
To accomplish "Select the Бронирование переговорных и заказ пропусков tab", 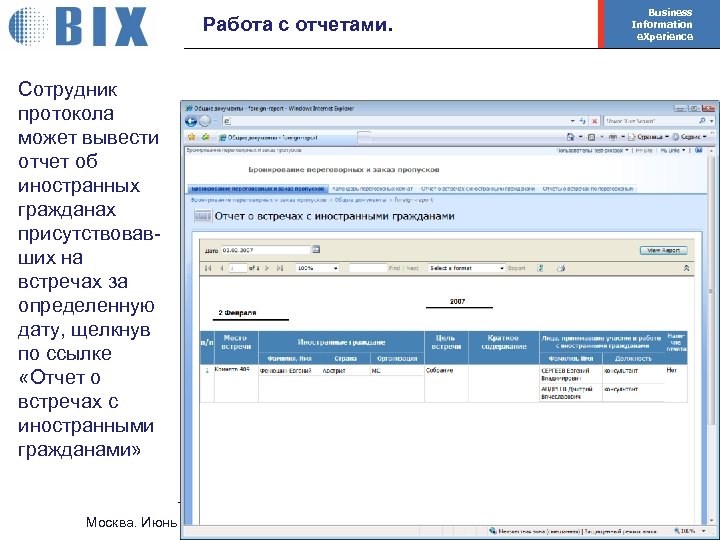I will pyautogui.click(x=258, y=189).
